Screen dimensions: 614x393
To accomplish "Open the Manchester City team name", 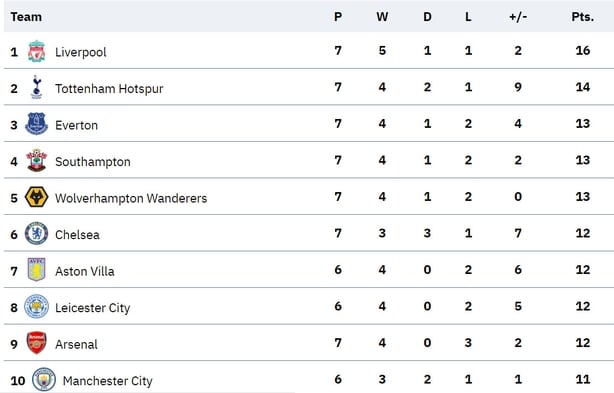I will point(108,381).
